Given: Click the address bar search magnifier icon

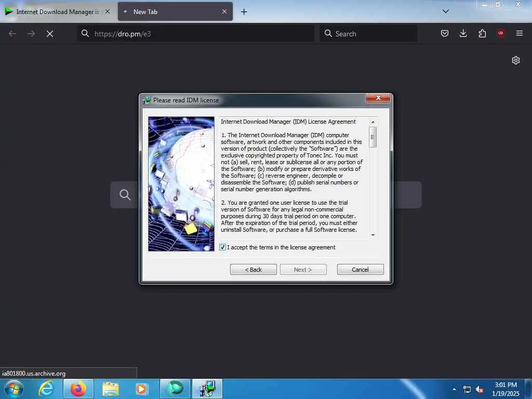Looking at the screenshot, I should click(85, 33).
